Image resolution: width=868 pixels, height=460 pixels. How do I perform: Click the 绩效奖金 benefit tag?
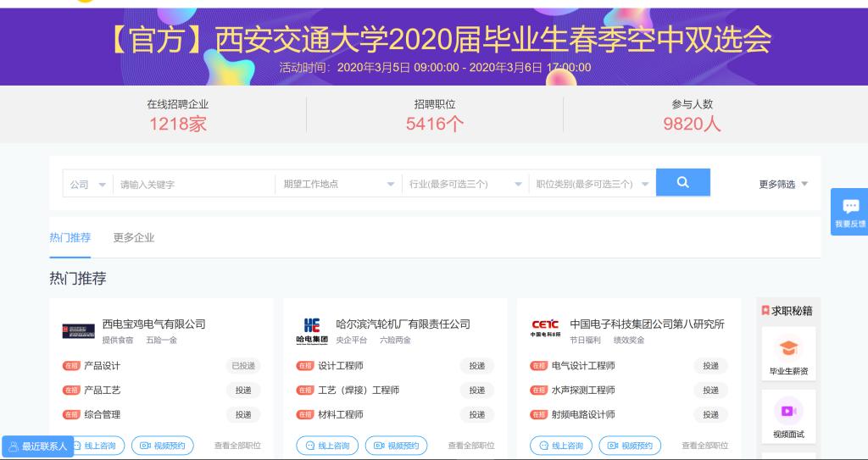click(x=629, y=340)
